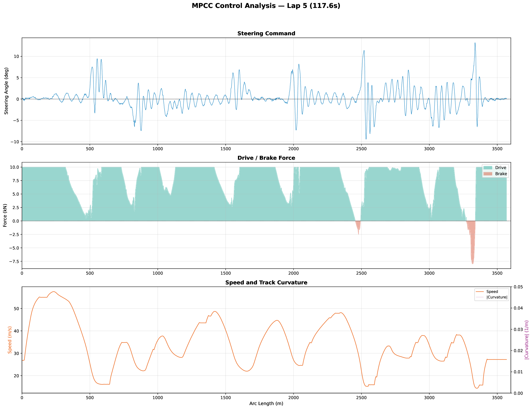Click the teal Drive legend swatch
The height and width of the screenshot is (409, 532).
(488, 167)
